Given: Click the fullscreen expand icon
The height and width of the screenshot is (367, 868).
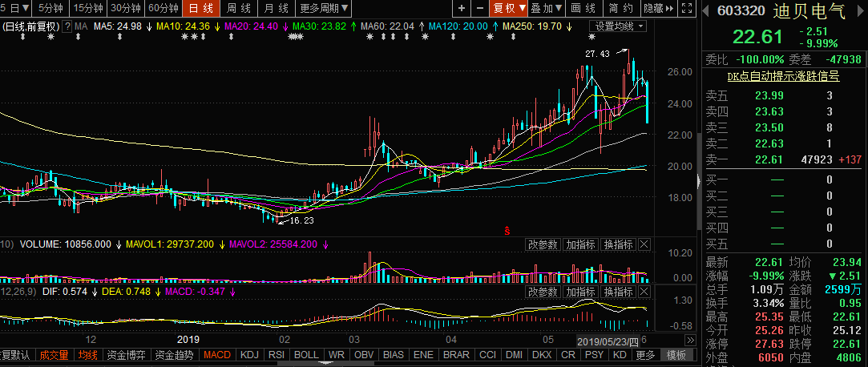Looking at the screenshot, I should [691, 8].
